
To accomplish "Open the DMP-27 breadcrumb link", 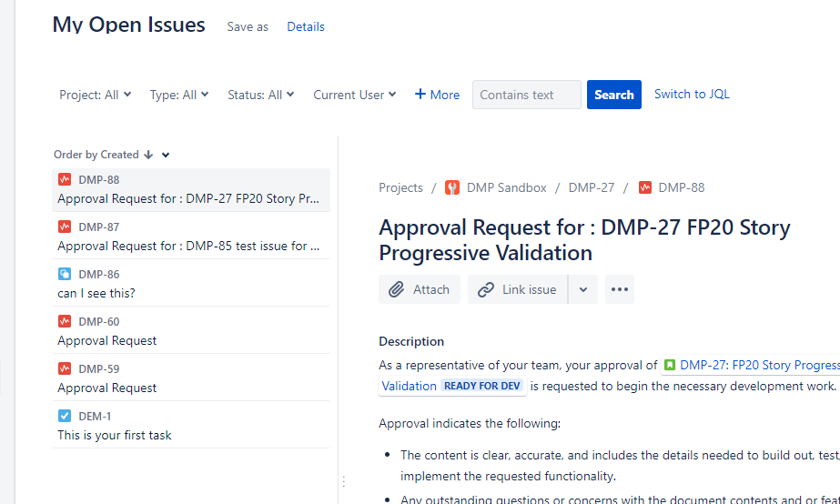I will coord(592,187).
